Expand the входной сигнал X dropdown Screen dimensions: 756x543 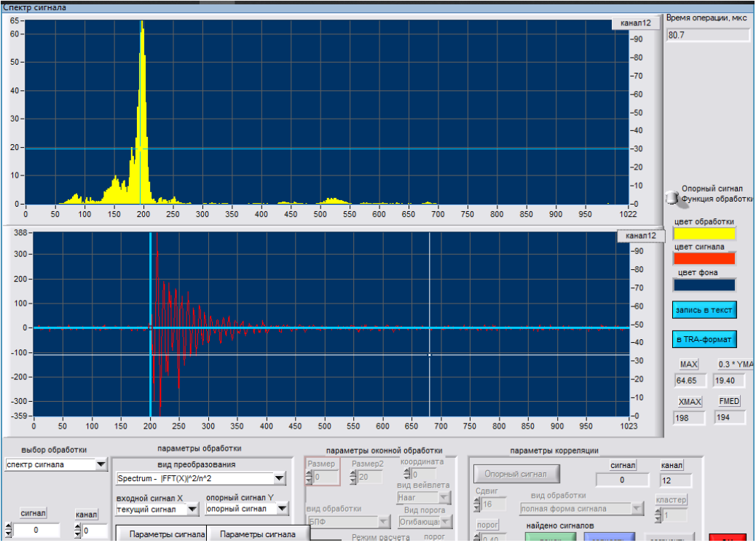click(x=192, y=510)
